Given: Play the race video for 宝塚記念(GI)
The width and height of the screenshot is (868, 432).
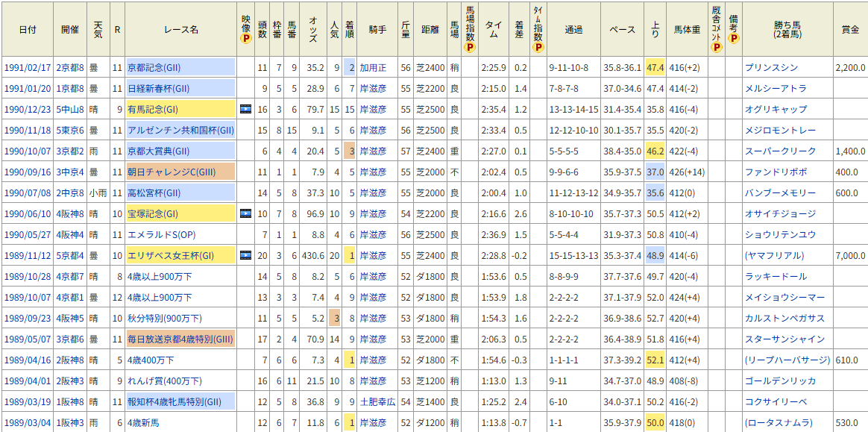Looking at the screenshot, I should point(246,214).
